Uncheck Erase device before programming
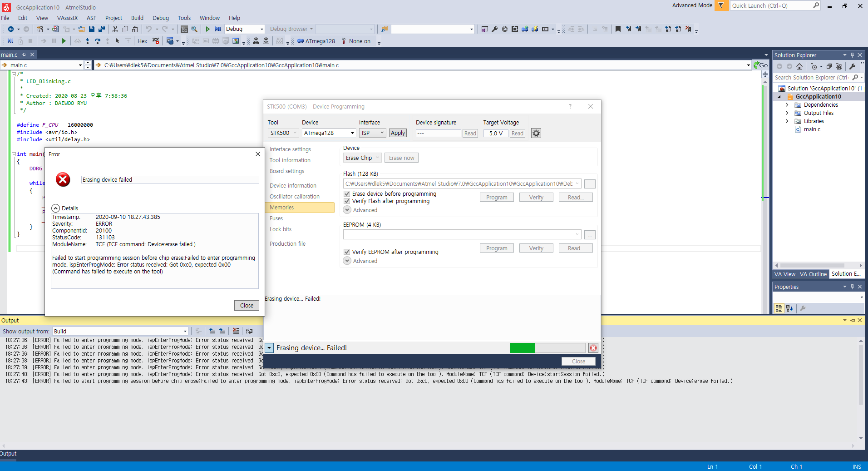 [x=347, y=194]
